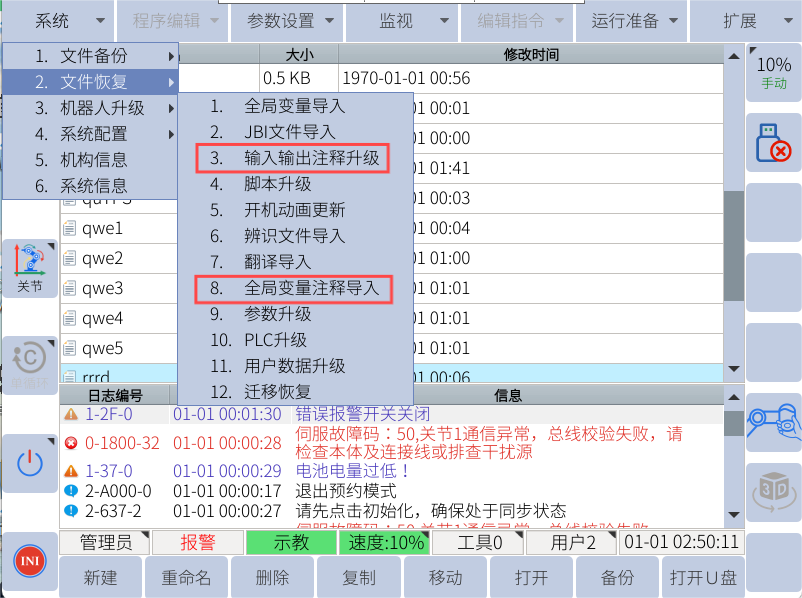
Task: Click the file icon beside qwe3
Action: click(70, 289)
